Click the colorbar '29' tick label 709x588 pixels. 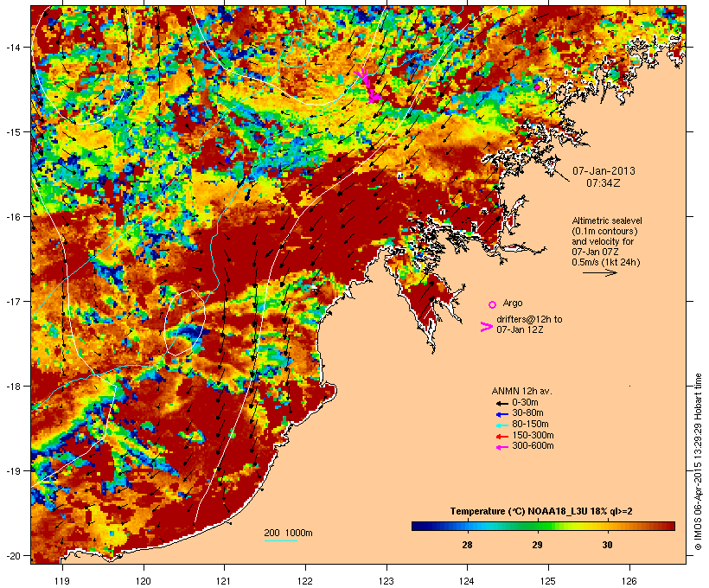[537, 545]
